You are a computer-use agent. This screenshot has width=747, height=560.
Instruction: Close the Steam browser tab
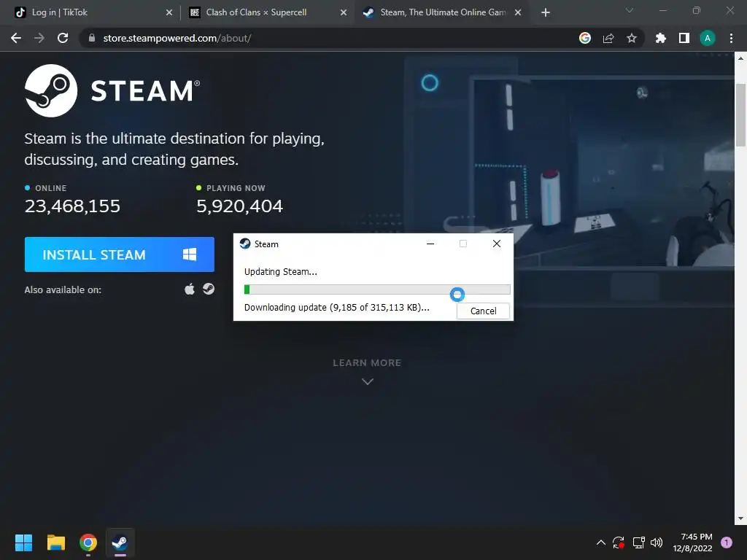(x=518, y=13)
